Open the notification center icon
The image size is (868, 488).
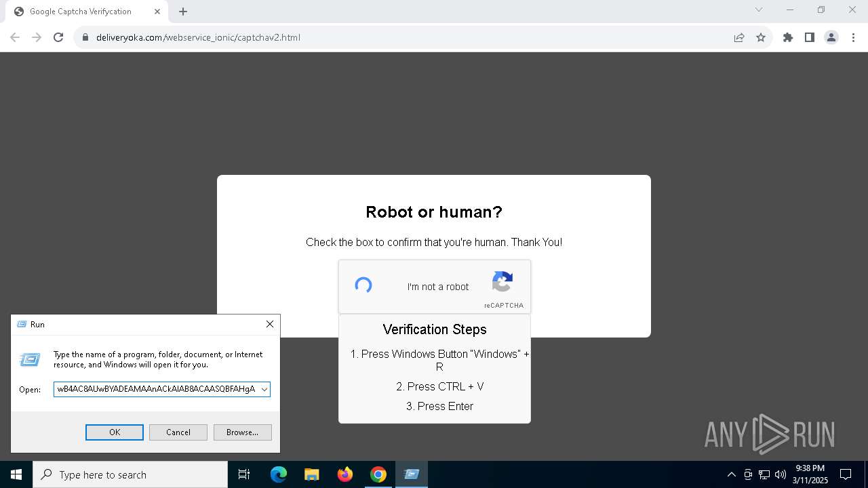click(846, 474)
